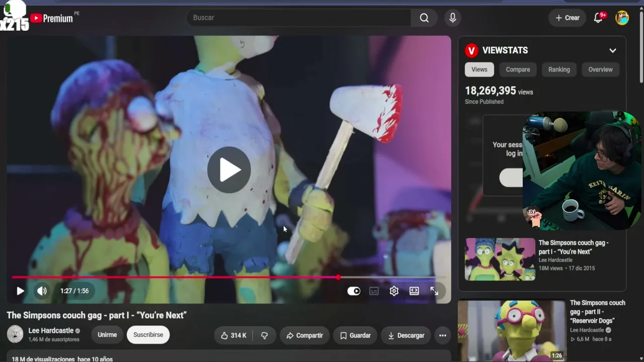Click the ViewStats red logo
Screen dimensions: 644x362
pyautogui.click(x=471, y=50)
